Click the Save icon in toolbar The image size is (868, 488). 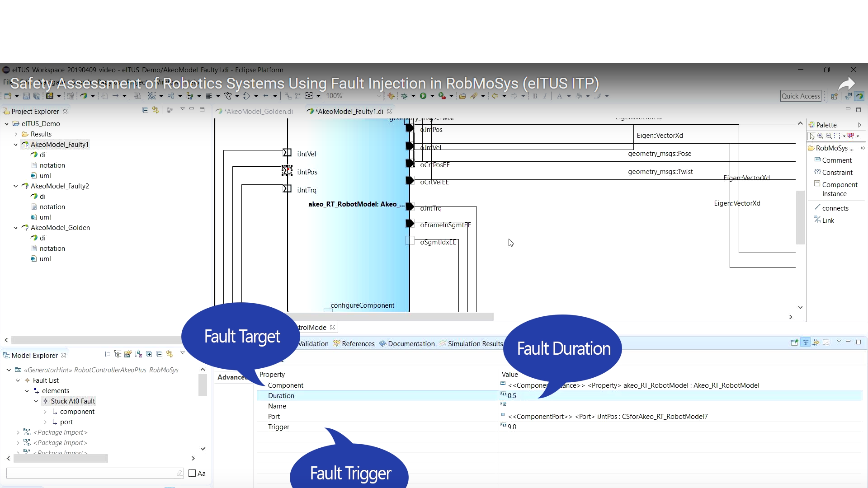click(26, 96)
